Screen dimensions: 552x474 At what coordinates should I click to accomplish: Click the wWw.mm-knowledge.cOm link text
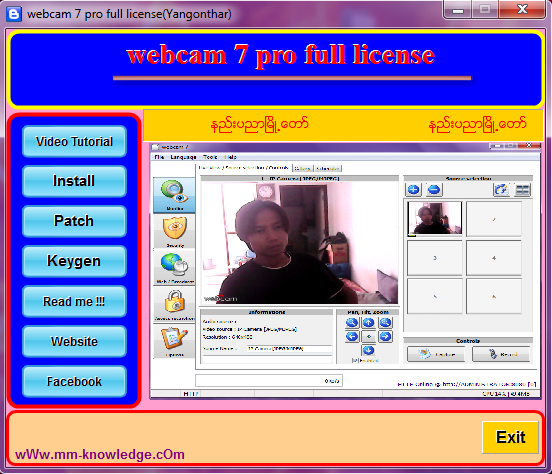(x=100, y=454)
